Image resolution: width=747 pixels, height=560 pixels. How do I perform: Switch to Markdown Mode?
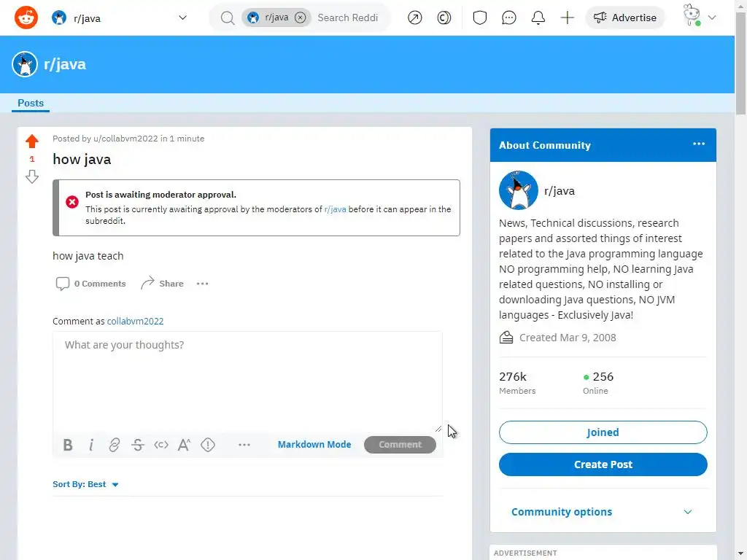click(314, 444)
